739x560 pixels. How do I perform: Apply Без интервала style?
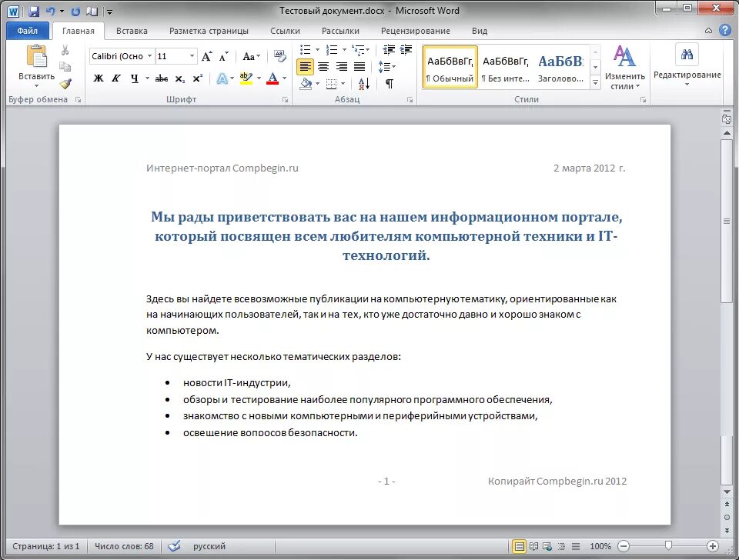(505, 67)
